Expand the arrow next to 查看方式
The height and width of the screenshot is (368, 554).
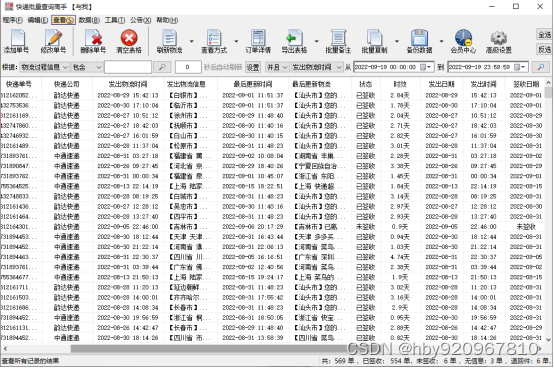236,41
